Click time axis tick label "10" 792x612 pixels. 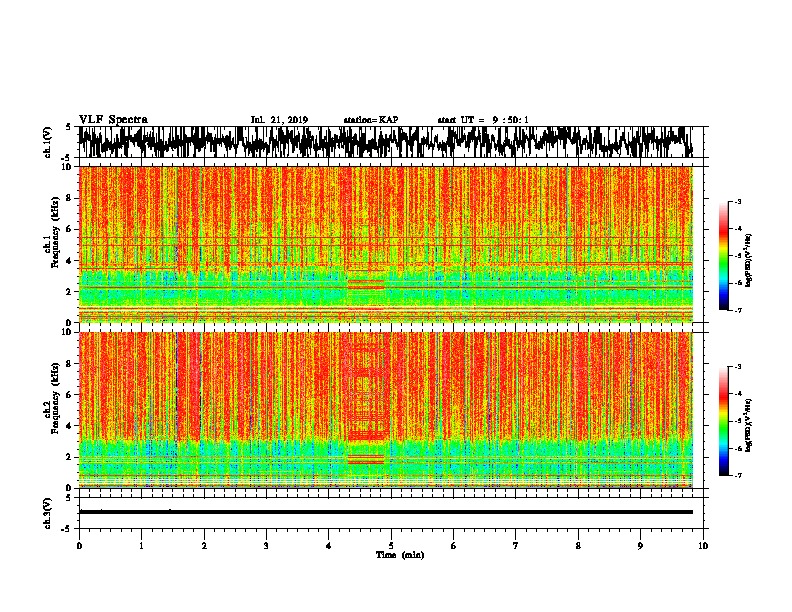coord(703,546)
